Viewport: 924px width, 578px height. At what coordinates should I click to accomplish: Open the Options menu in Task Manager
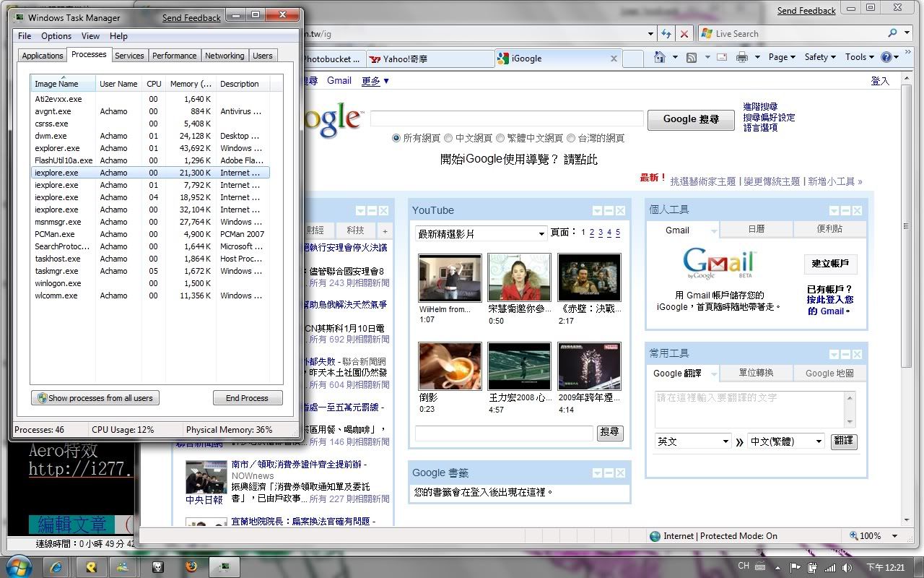coord(56,36)
